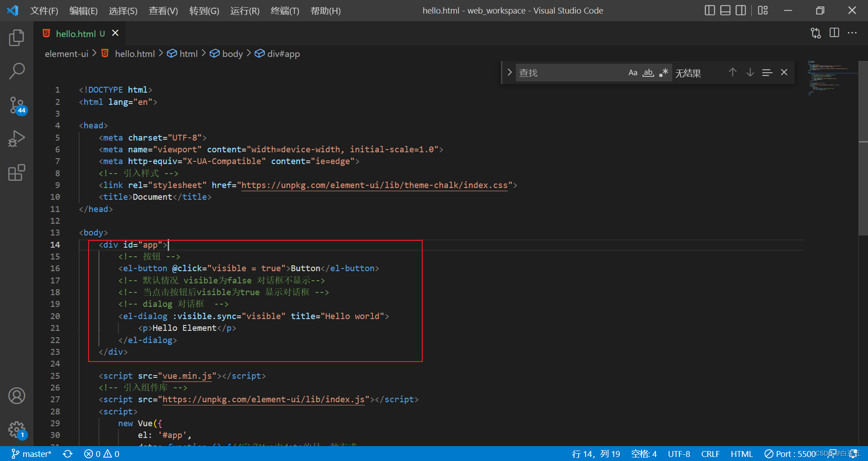Open the Run and Debug view
Screen dimensions: 868x461
click(x=17, y=139)
